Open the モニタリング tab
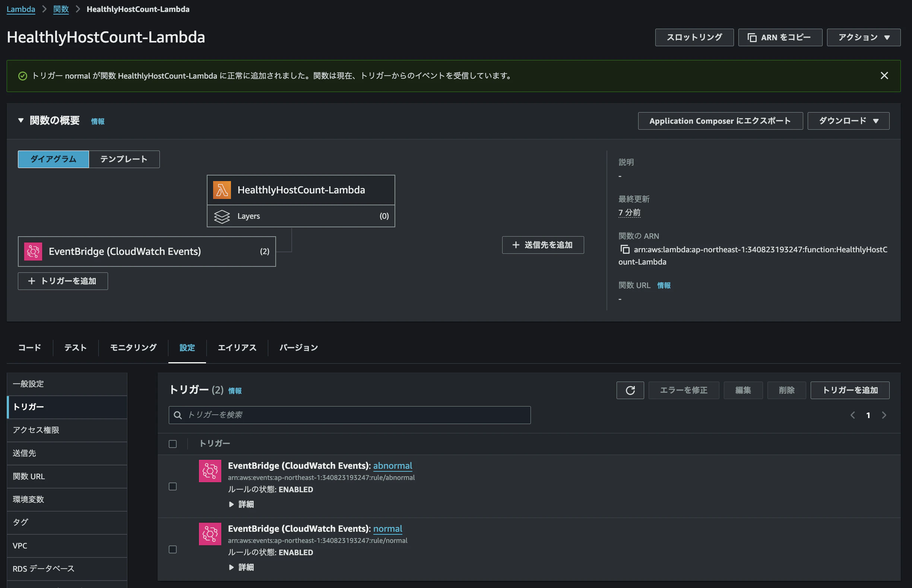Image resolution: width=912 pixels, height=588 pixels. [x=133, y=347]
